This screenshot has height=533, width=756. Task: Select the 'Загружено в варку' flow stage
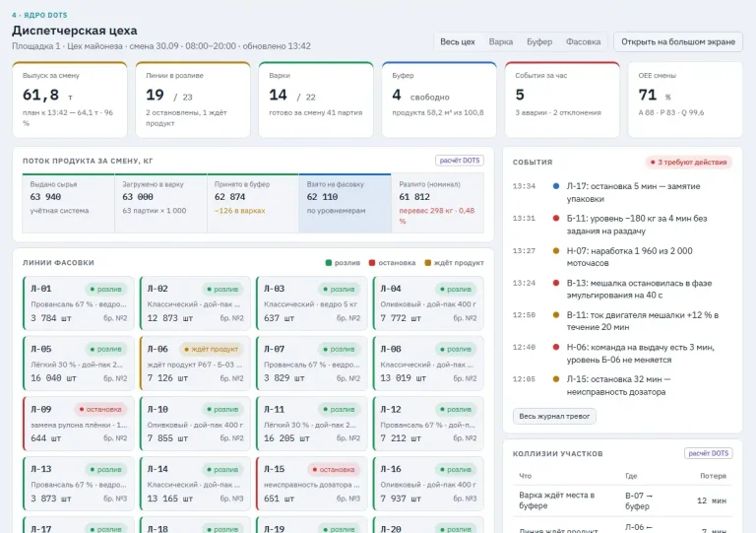(160, 204)
